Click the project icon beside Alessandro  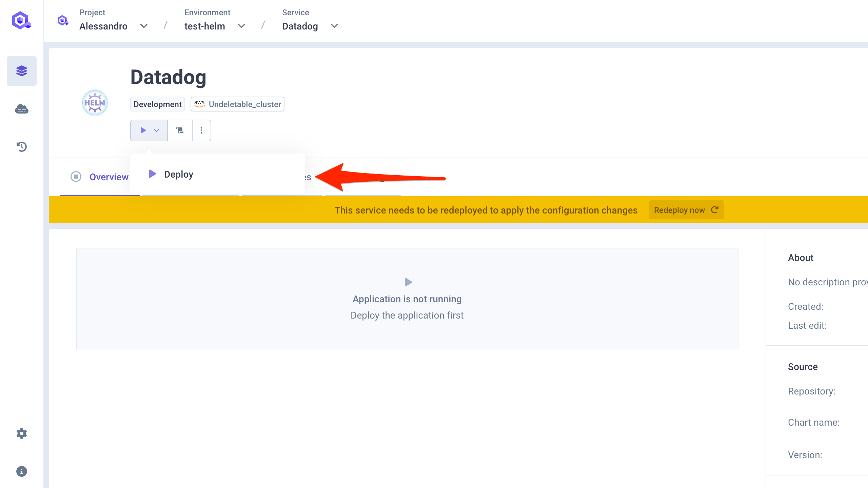click(63, 21)
